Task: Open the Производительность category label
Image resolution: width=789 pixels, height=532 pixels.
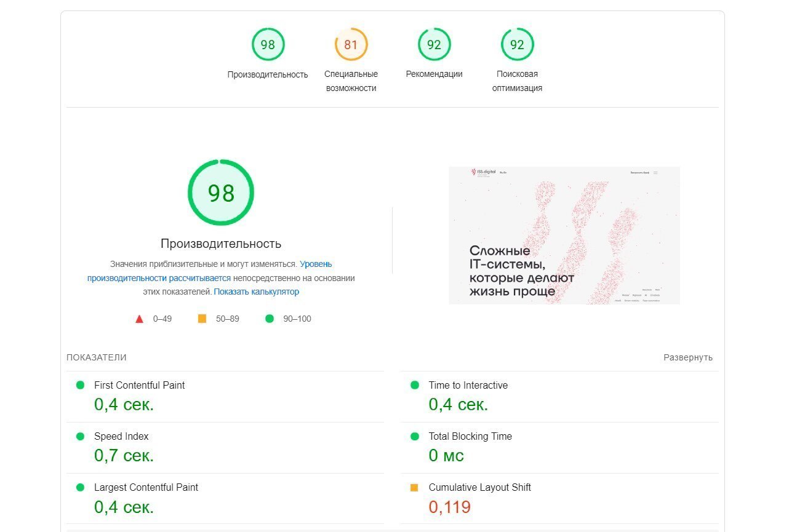Action: [268, 74]
